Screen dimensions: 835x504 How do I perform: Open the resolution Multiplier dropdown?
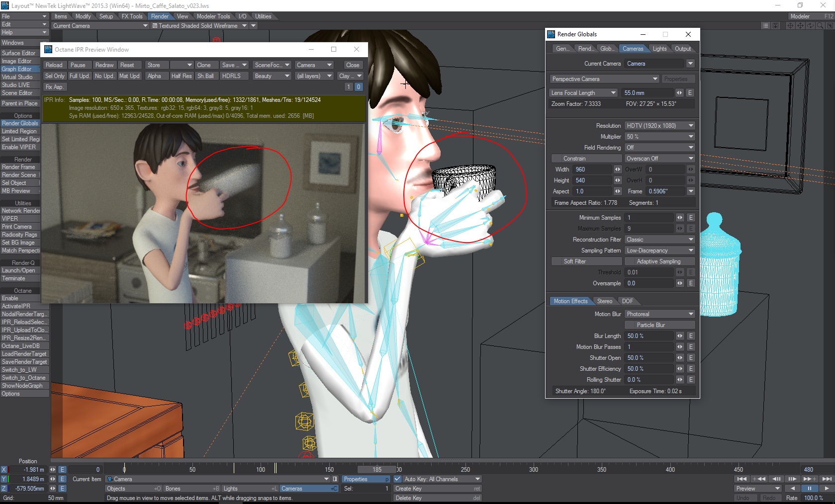click(659, 137)
